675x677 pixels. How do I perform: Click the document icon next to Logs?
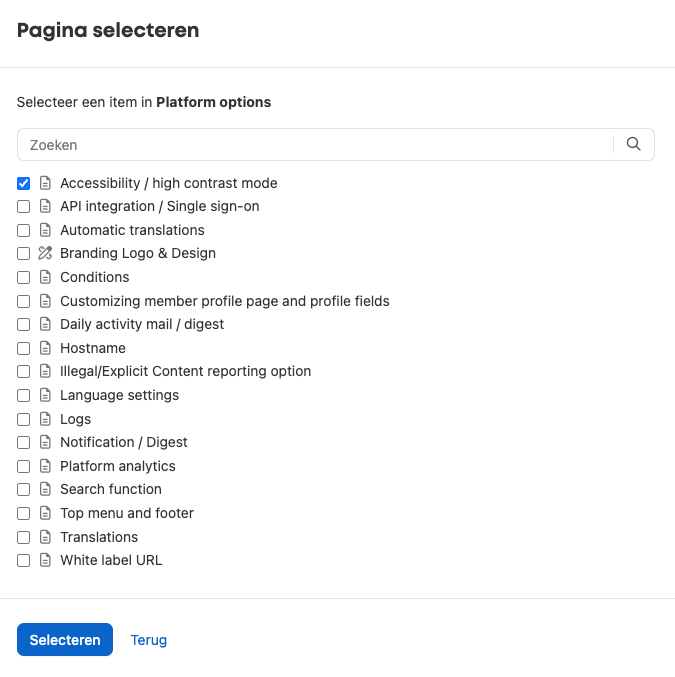[x=45, y=419]
